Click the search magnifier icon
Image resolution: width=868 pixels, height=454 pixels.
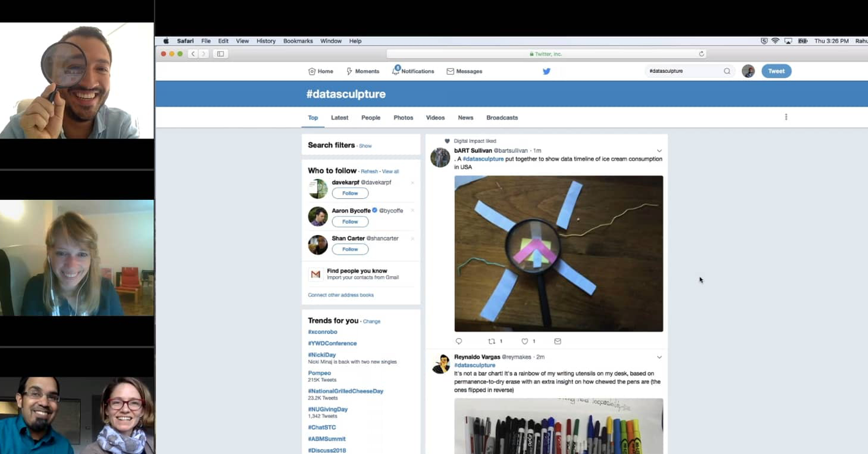coord(727,71)
